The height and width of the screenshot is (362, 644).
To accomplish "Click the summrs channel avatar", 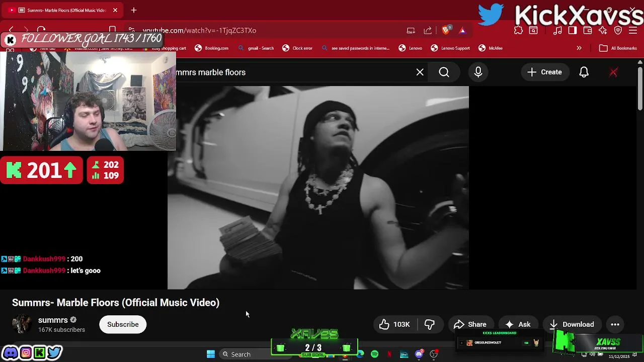I will [22, 324].
